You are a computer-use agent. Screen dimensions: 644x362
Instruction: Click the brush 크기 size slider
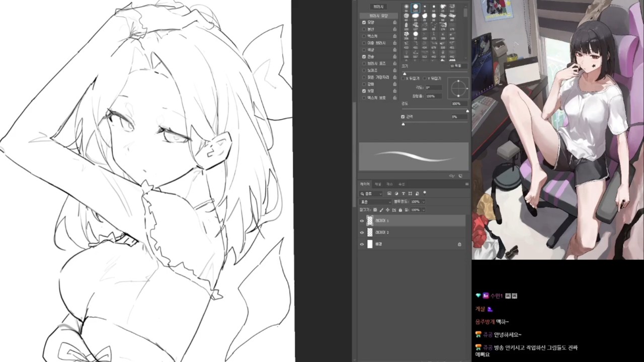point(435,72)
